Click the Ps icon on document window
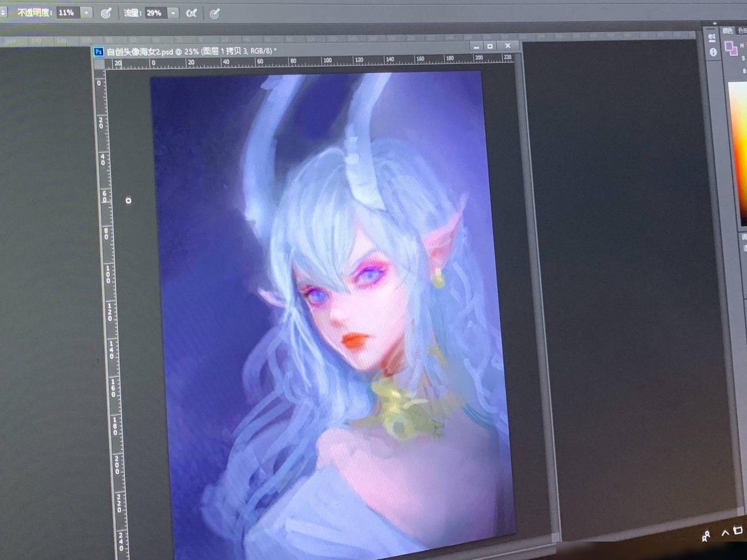 [x=99, y=52]
